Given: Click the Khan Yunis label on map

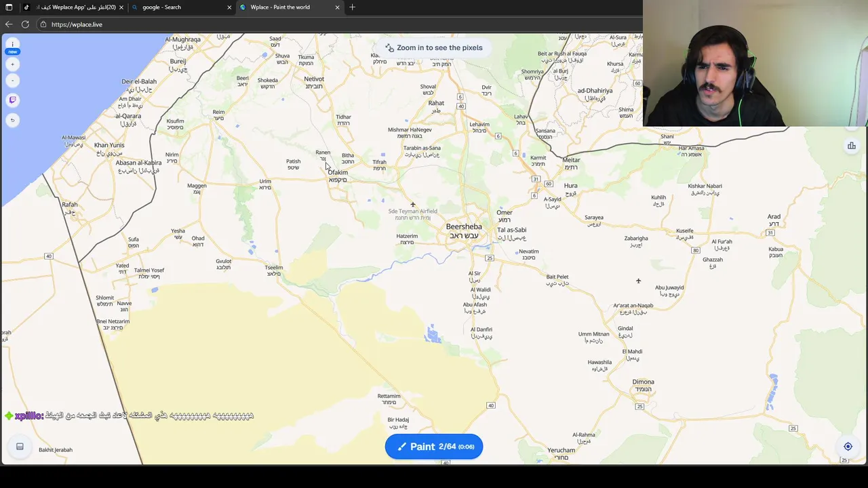Looking at the screenshot, I should point(109,148).
